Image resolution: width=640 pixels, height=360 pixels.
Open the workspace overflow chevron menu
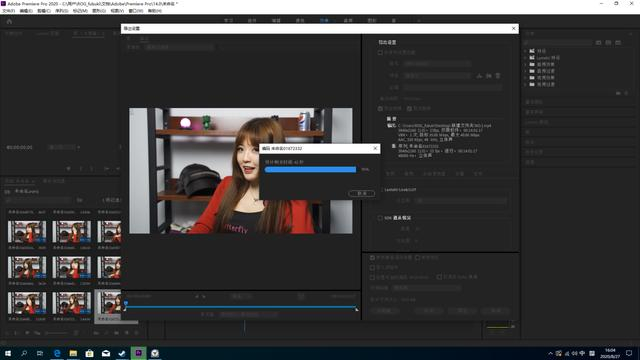pyautogui.click(x=419, y=20)
